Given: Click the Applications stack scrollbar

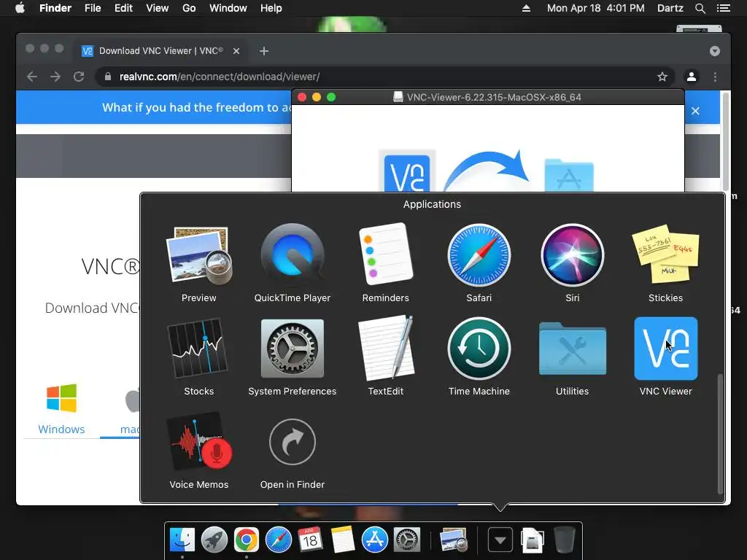Looking at the screenshot, I should pyautogui.click(x=720, y=433).
